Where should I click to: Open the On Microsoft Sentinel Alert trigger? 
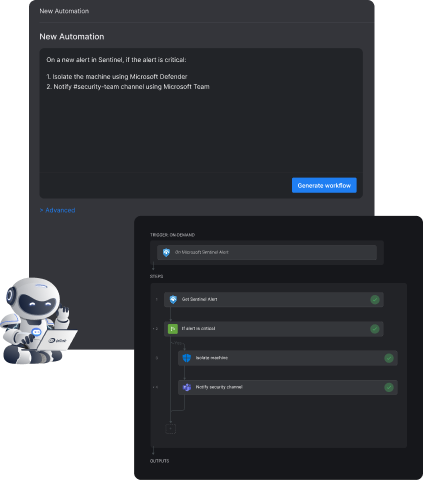pos(267,252)
